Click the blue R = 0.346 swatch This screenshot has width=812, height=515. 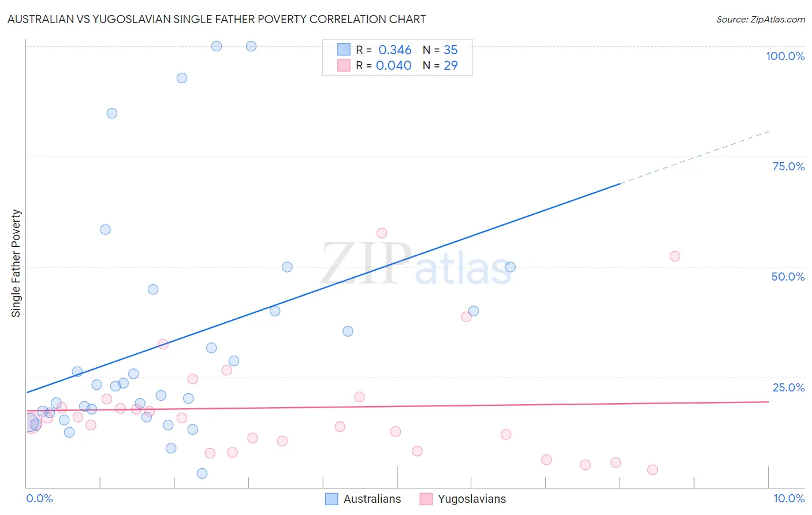tap(344, 50)
